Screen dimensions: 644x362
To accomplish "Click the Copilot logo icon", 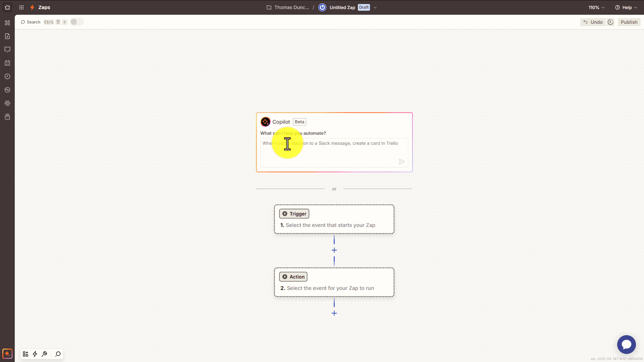I will click(x=266, y=122).
